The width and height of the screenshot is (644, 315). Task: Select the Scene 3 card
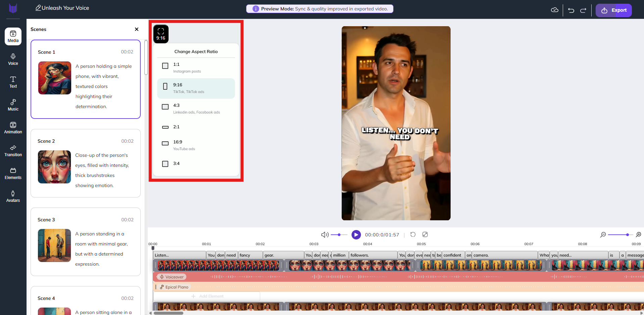pos(86,242)
